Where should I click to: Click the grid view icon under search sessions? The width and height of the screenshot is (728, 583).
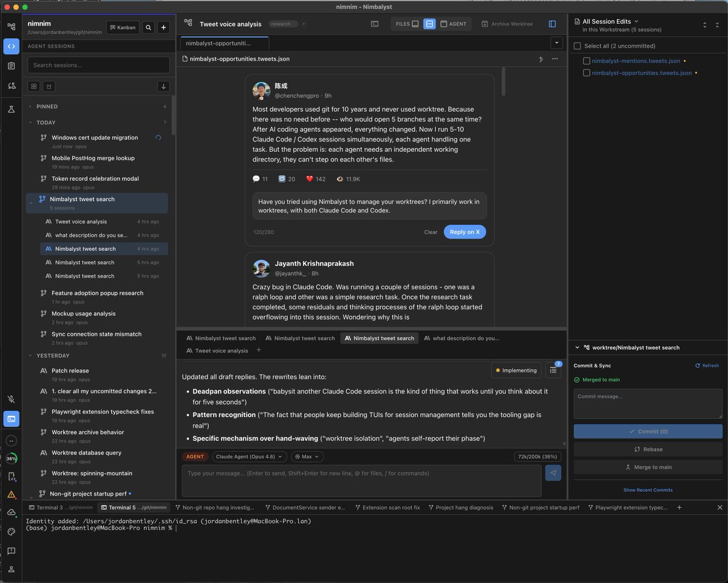tap(34, 86)
